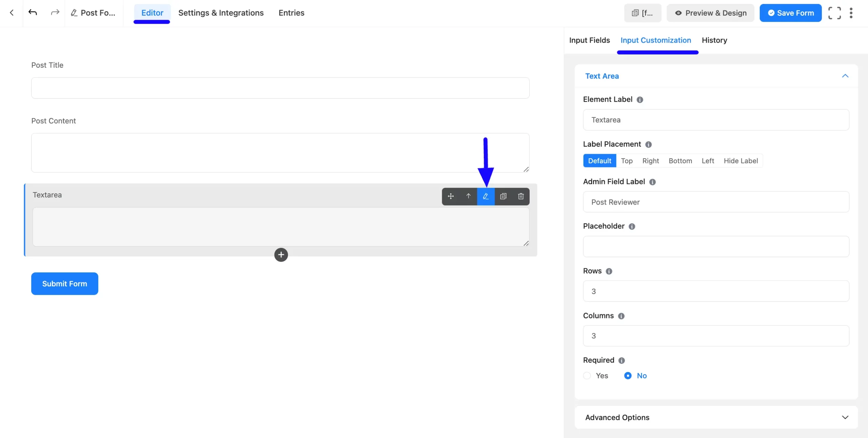This screenshot has width=868, height=438.
Task: Select Yes for the Required option
Action: [x=586, y=376]
